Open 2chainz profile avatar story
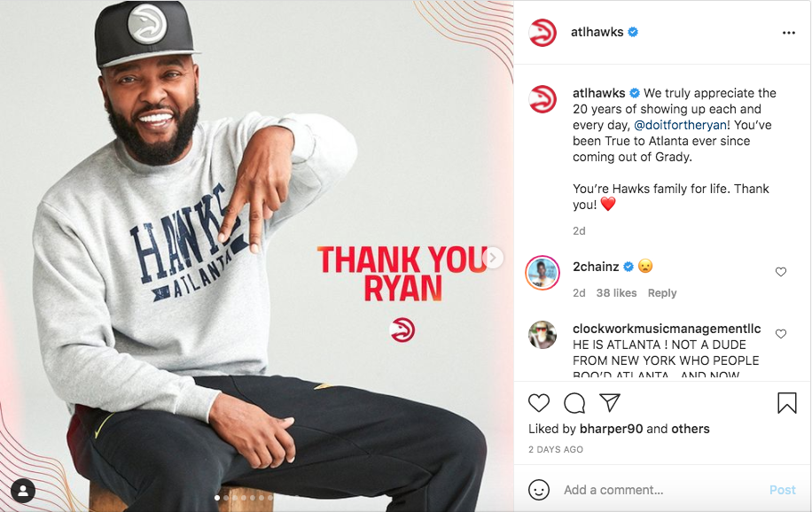The height and width of the screenshot is (512, 812). click(543, 273)
